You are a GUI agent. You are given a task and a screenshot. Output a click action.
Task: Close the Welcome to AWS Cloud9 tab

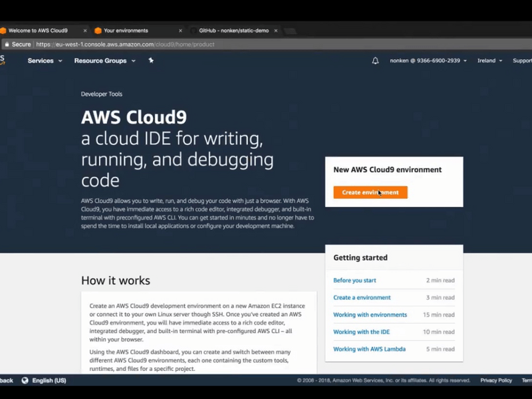(85, 31)
